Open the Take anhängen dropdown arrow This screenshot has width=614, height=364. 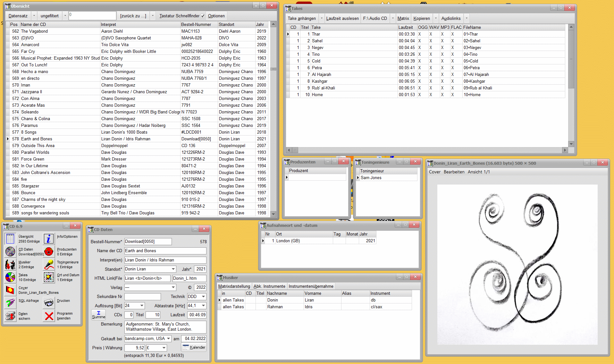click(322, 18)
